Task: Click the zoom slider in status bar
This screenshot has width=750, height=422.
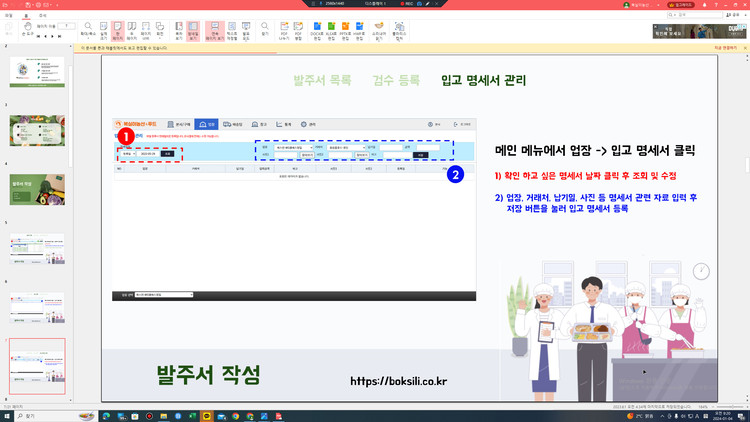Action: 728,407
